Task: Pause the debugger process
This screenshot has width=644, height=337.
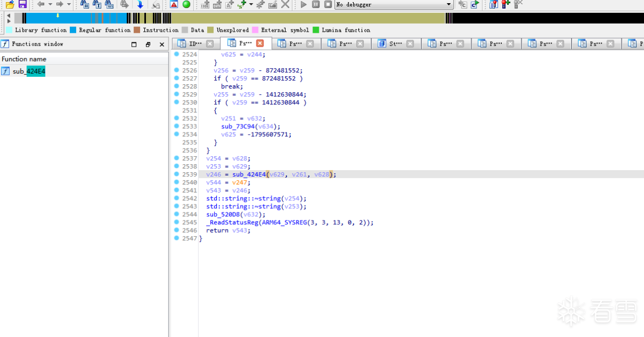Action: tap(316, 4)
